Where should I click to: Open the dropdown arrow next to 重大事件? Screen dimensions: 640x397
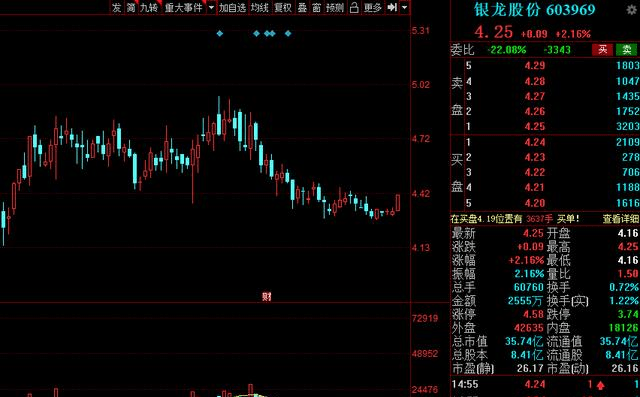point(211,7)
